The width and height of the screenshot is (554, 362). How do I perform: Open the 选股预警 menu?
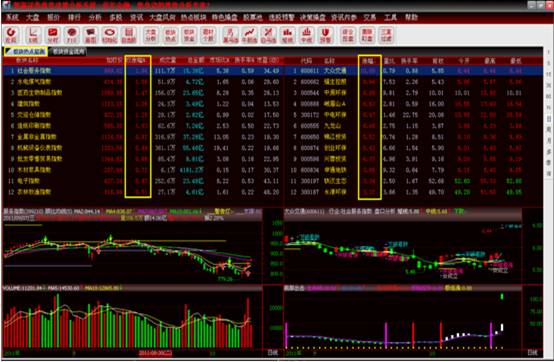[x=281, y=17]
